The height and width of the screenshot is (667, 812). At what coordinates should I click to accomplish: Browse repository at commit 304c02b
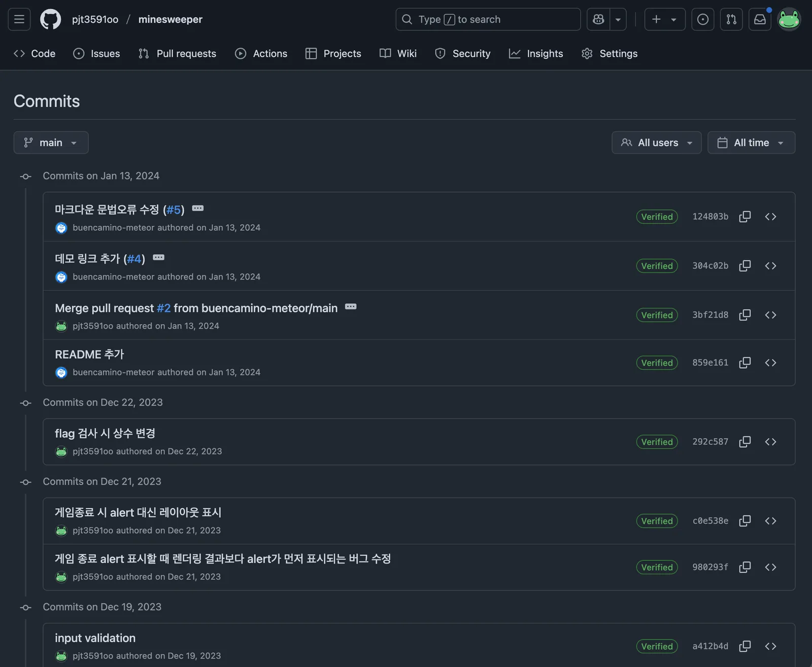(770, 266)
